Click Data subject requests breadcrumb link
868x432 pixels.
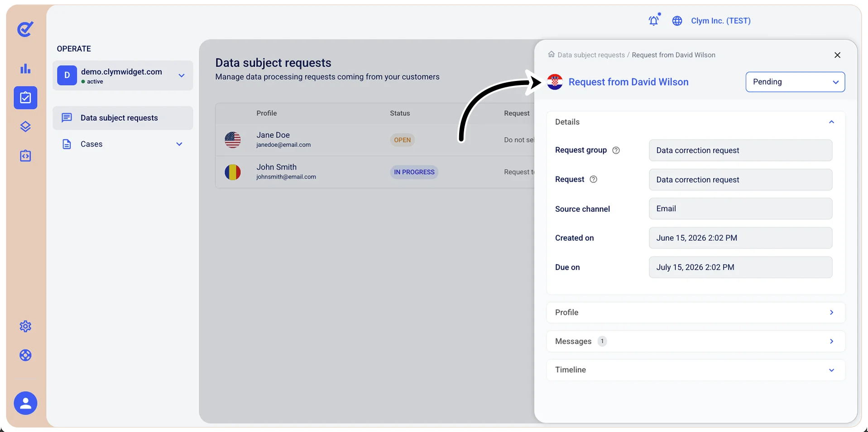point(591,55)
